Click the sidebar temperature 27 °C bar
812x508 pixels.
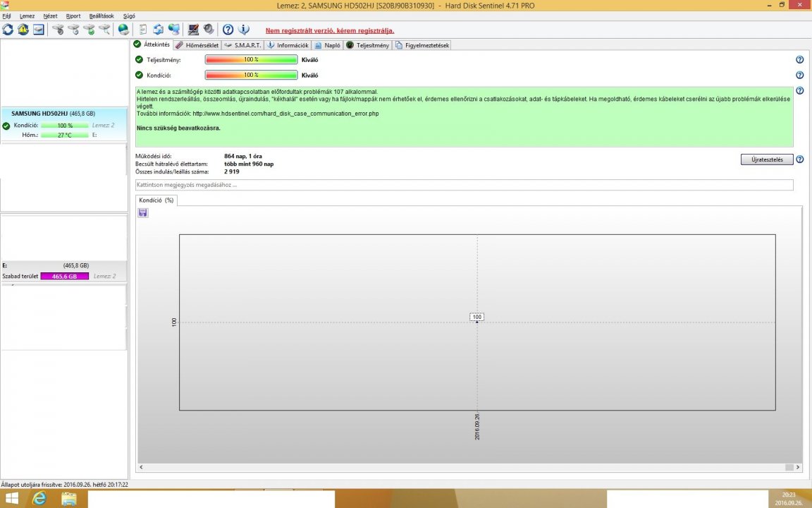click(65, 135)
